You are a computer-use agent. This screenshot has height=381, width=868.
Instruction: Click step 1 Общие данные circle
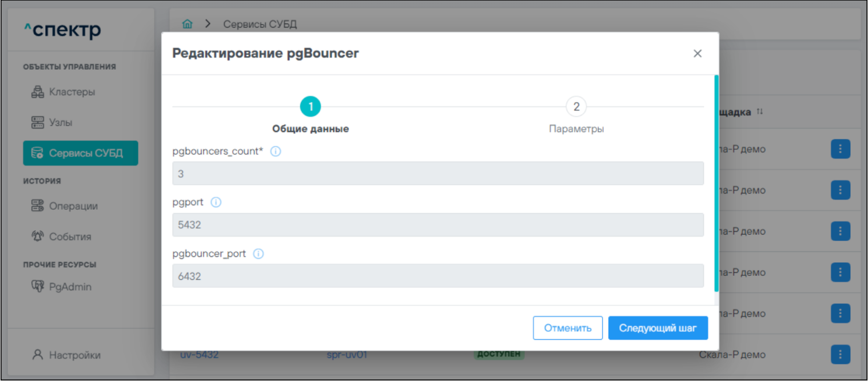tap(310, 107)
